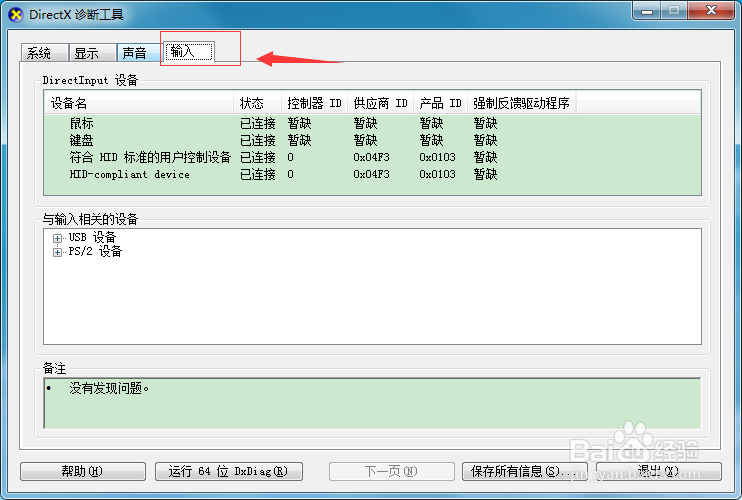742x500 pixels.
Task: Select the 输入 tab
Action: click(x=188, y=51)
